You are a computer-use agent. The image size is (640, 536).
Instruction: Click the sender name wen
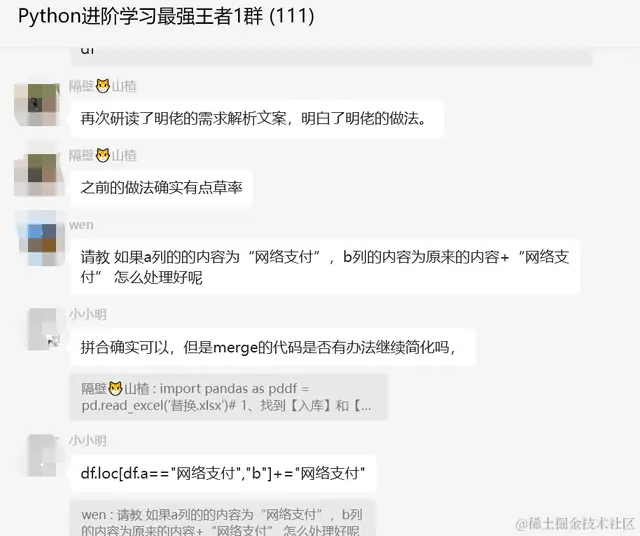[81, 225]
